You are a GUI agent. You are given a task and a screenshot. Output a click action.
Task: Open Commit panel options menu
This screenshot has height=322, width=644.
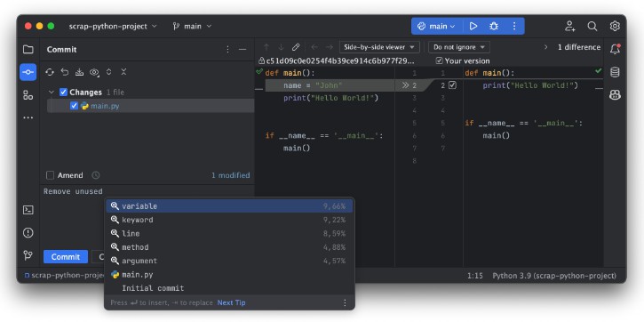coord(228,49)
